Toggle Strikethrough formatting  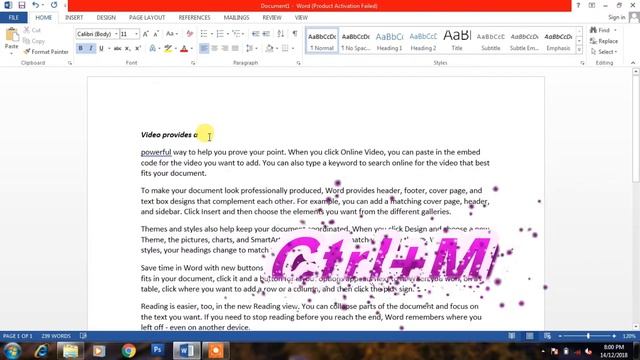pos(118,49)
